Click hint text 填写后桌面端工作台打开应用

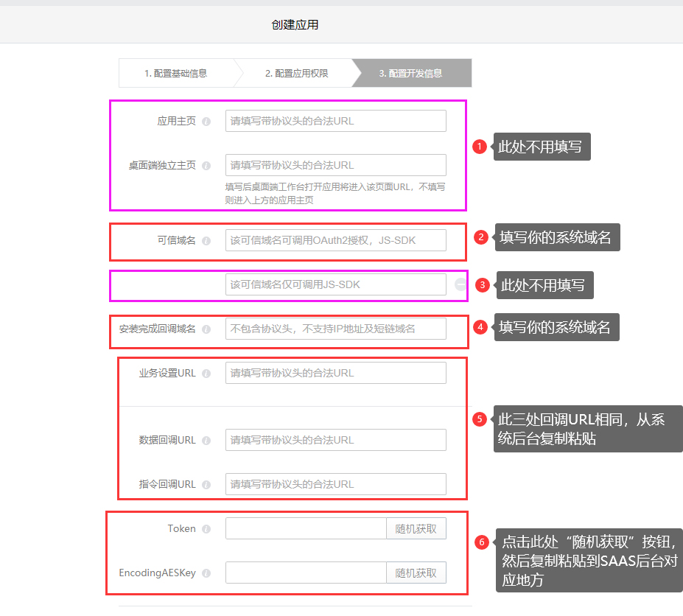pyautogui.click(x=335, y=194)
